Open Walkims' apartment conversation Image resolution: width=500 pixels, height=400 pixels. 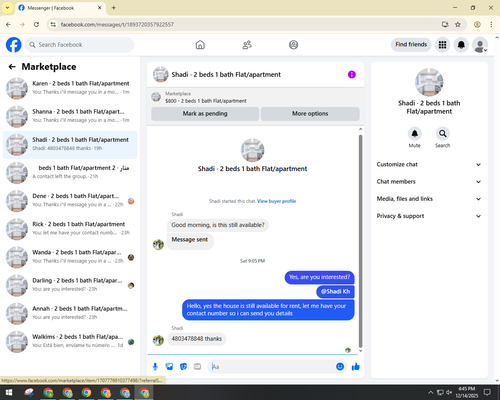70,342
